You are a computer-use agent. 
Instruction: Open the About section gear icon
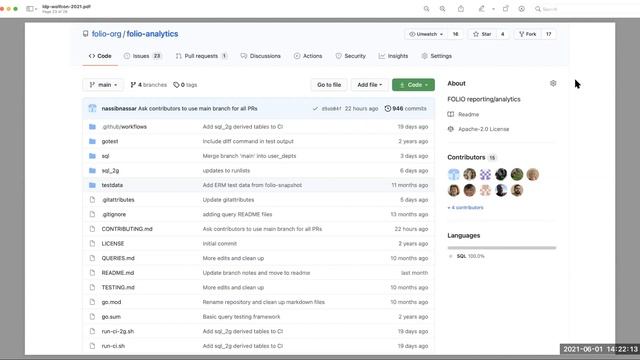click(553, 83)
